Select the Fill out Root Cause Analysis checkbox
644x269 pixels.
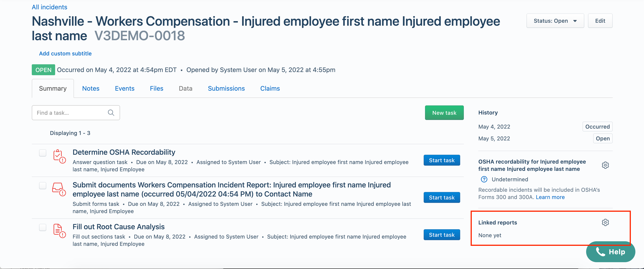point(43,227)
